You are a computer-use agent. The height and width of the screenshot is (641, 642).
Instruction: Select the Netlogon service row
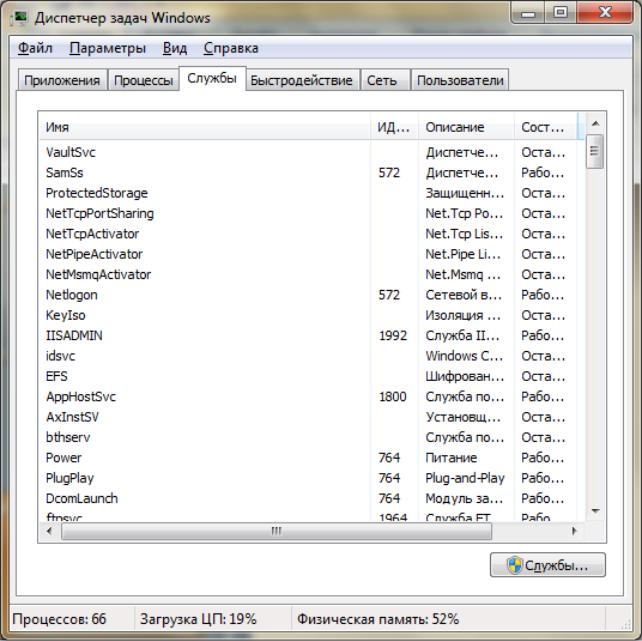tap(308, 295)
